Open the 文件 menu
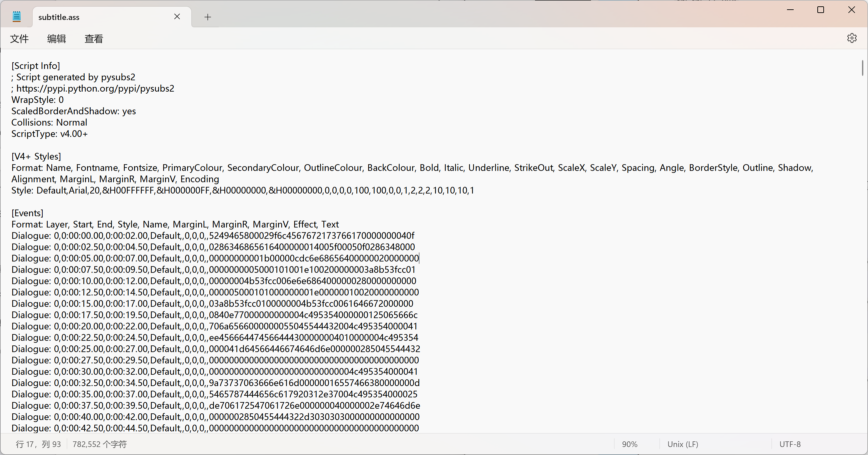 19,39
